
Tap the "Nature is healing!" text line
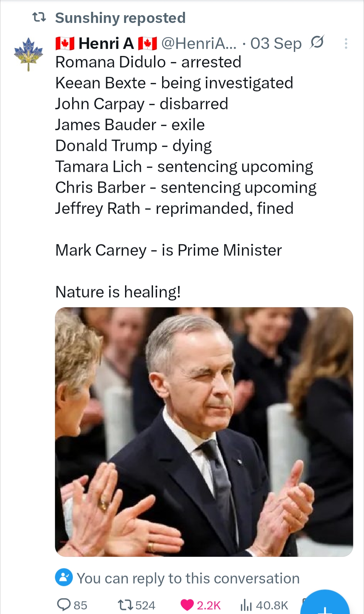[118, 292]
